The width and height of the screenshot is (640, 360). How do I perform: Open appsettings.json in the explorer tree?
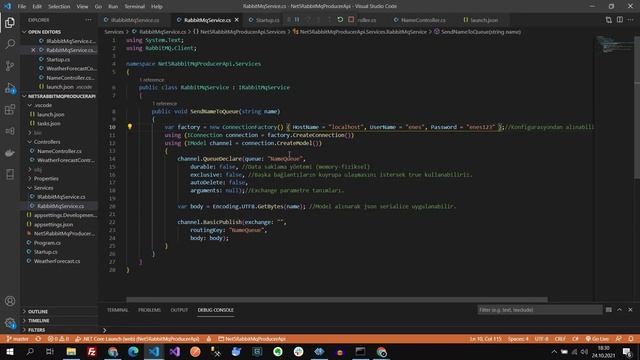[x=53, y=224]
